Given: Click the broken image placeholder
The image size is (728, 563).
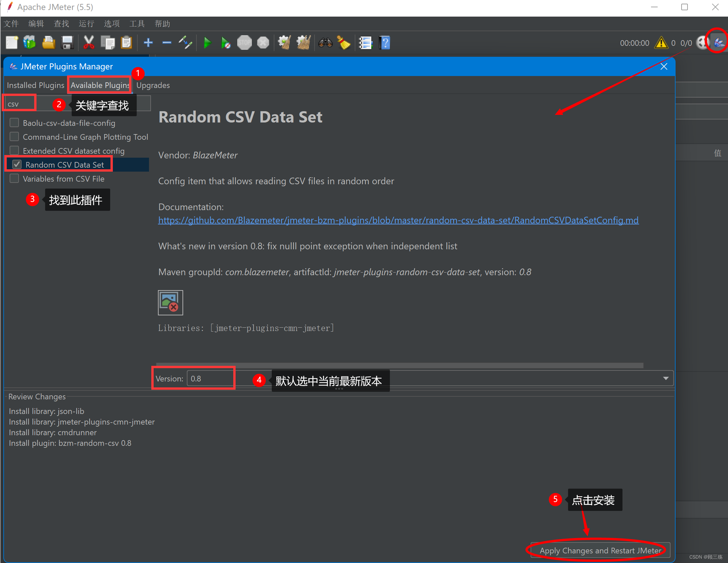Looking at the screenshot, I should pyautogui.click(x=170, y=302).
